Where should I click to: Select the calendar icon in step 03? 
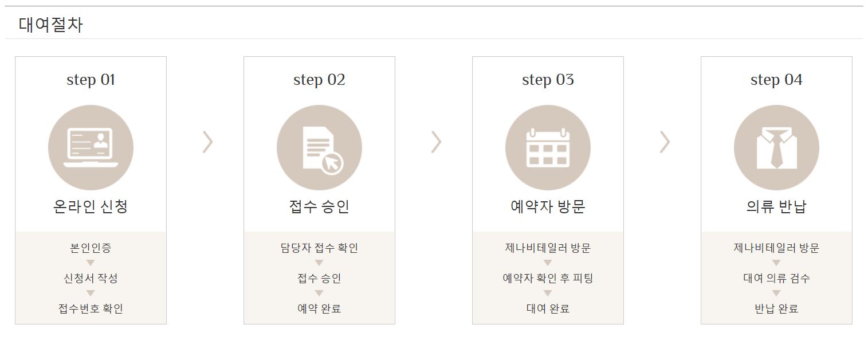(548, 147)
